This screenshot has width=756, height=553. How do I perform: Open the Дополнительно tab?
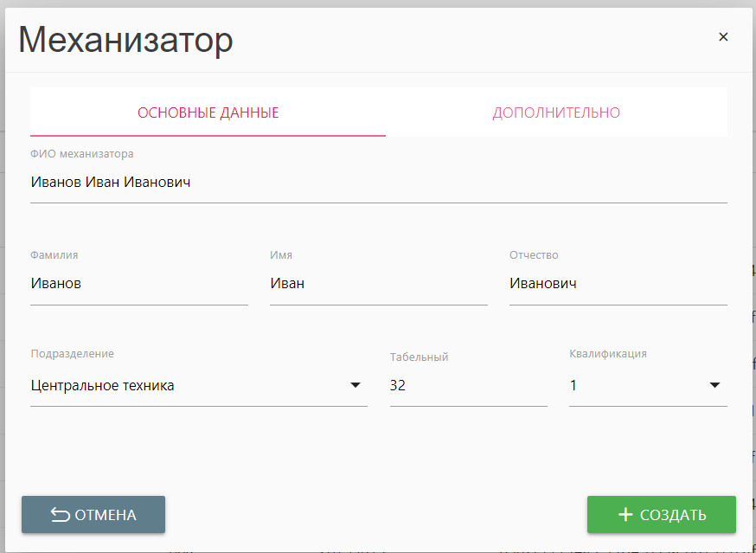coord(556,113)
